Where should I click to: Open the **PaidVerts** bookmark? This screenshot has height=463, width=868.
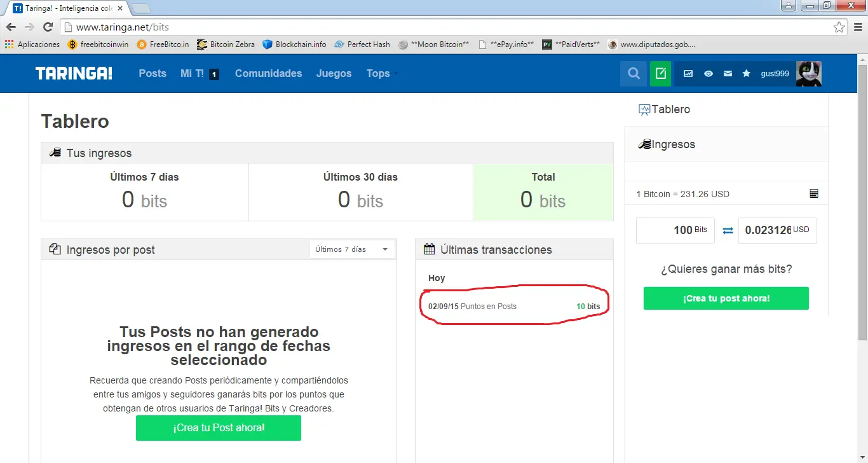point(571,45)
